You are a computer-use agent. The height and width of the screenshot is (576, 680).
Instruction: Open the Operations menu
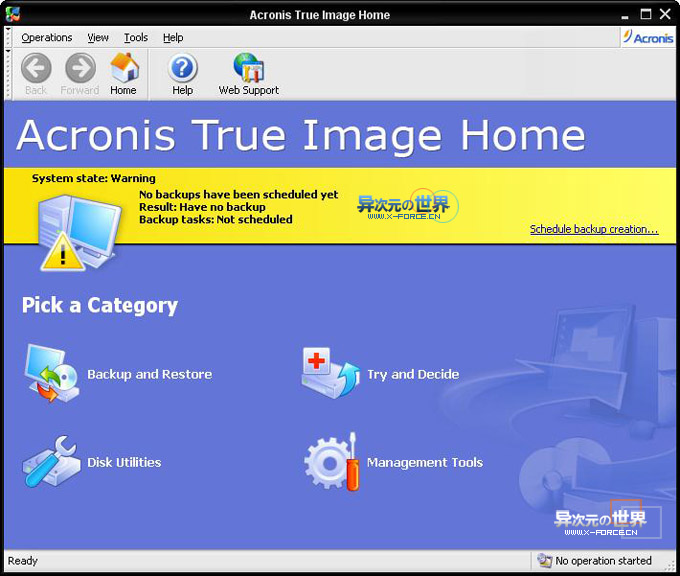(47, 37)
